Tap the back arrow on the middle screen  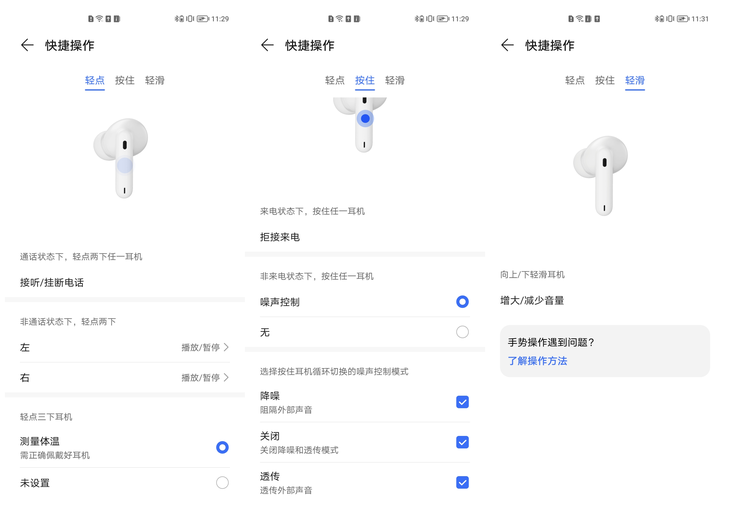coord(267,45)
